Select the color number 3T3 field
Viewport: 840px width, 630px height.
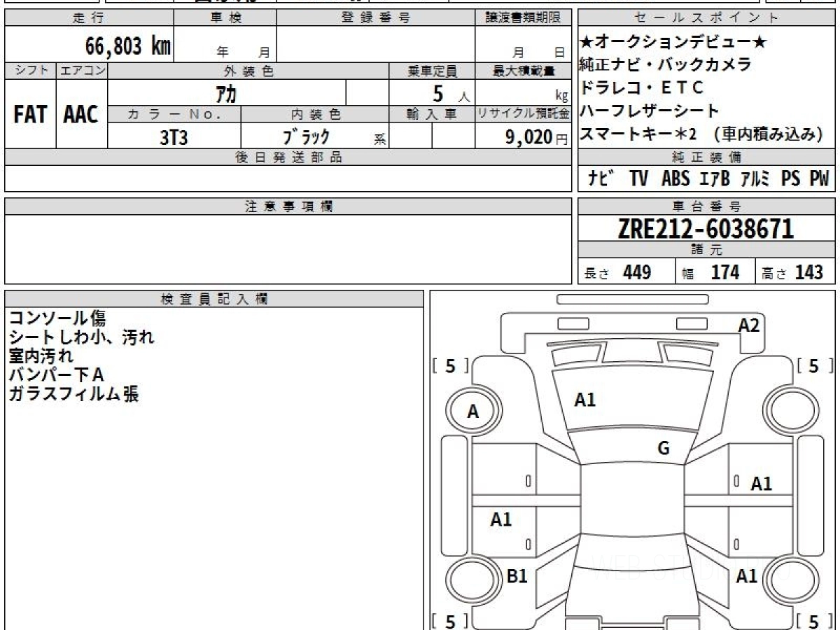coord(174,136)
